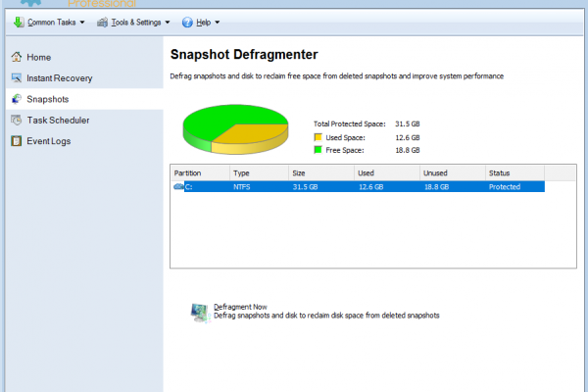Click the green Free Space legend swatch
The width and height of the screenshot is (588, 392).
pyautogui.click(x=318, y=151)
